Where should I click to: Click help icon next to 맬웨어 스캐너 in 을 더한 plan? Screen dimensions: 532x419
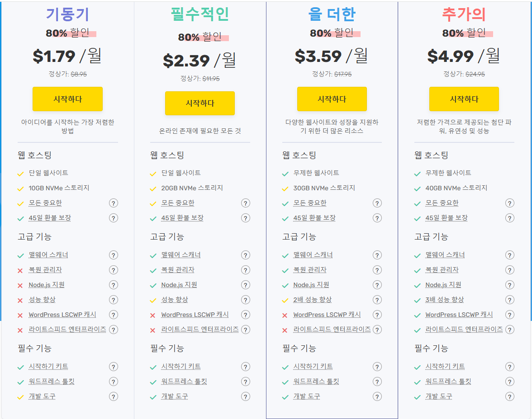pos(377,255)
